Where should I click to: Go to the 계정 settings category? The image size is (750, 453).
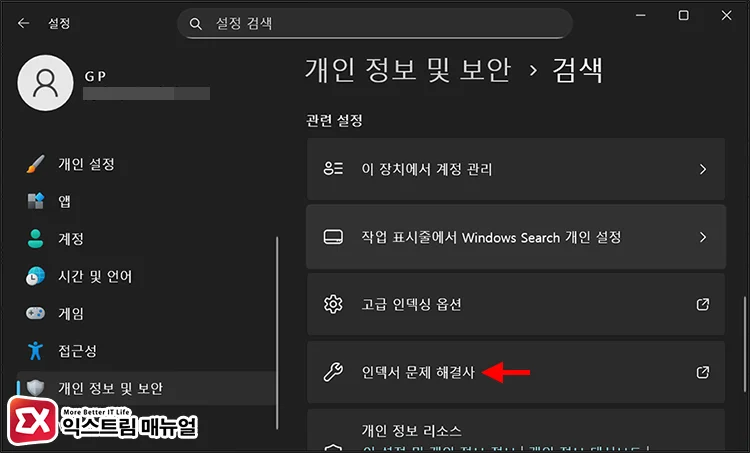click(x=146, y=239)
